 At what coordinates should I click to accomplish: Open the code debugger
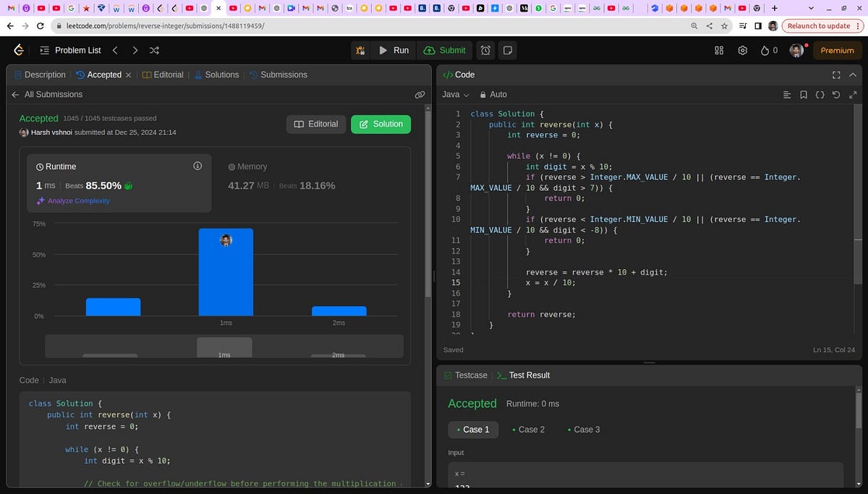pyautogui.click(x=360, y=50)
